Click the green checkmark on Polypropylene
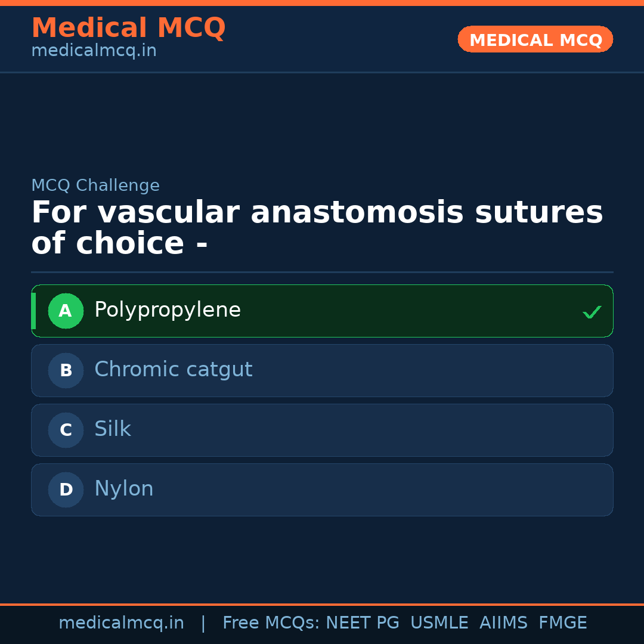Screen dimensions: 644x644 point(592,312)
